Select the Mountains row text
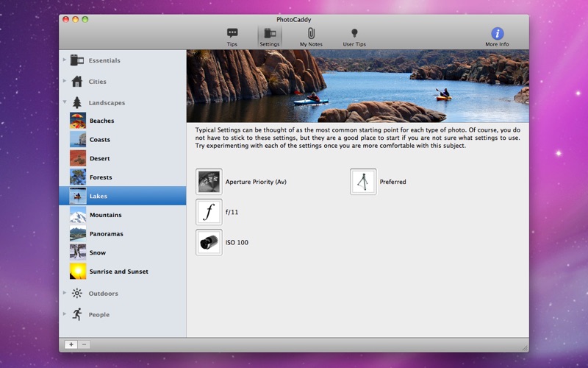The image size is (588, 368). [x=105, y=215]
